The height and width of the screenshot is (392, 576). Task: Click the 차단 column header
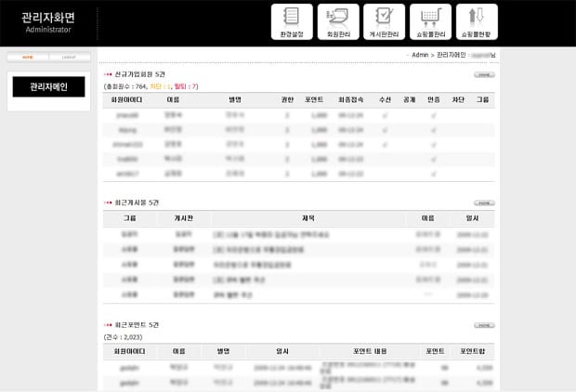[x=458, y=100]
